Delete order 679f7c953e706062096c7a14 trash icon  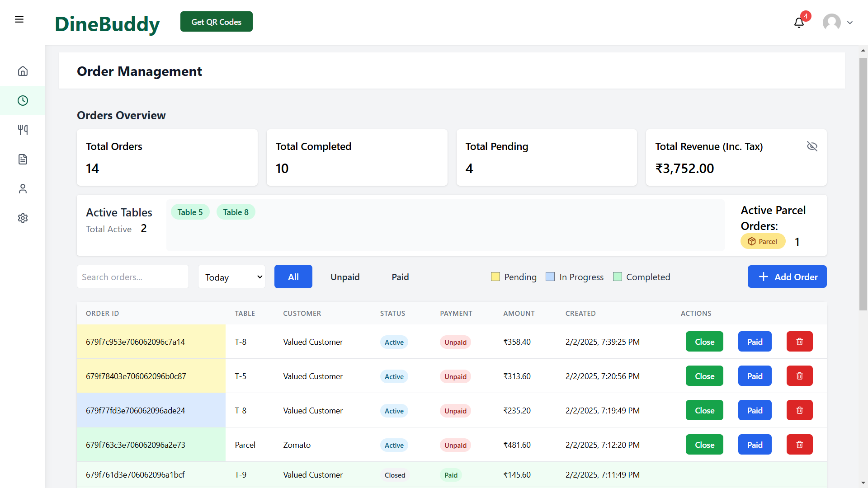(799, 342)
